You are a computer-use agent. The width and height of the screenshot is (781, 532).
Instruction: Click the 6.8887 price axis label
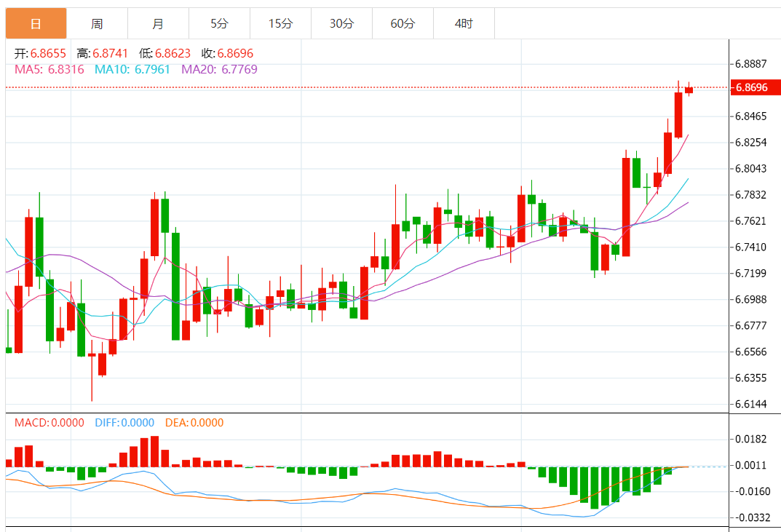point(751,64)
